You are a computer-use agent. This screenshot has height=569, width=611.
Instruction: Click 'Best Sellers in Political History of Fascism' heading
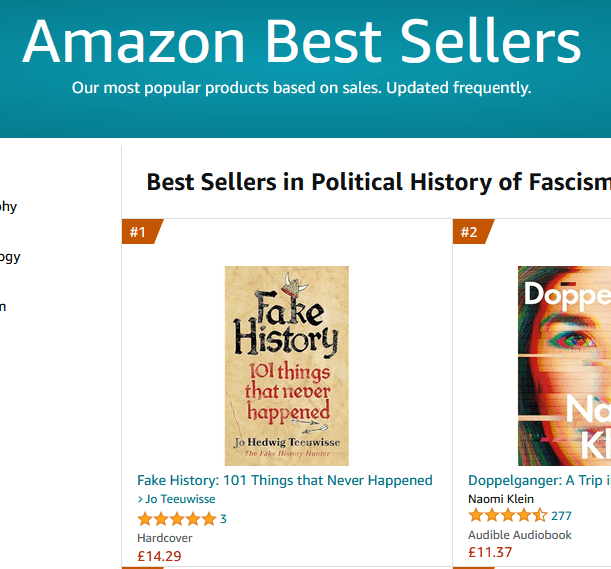coord(378,182)
